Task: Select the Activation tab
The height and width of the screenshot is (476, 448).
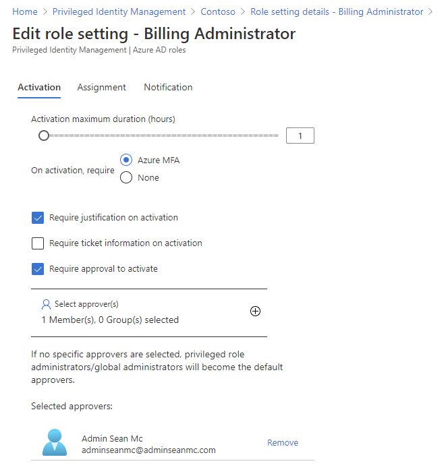Action: [x=39, y=87]
